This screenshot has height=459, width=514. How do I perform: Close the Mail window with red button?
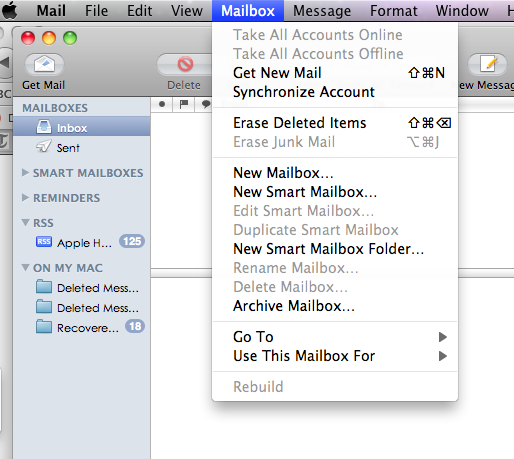(28, 38)
